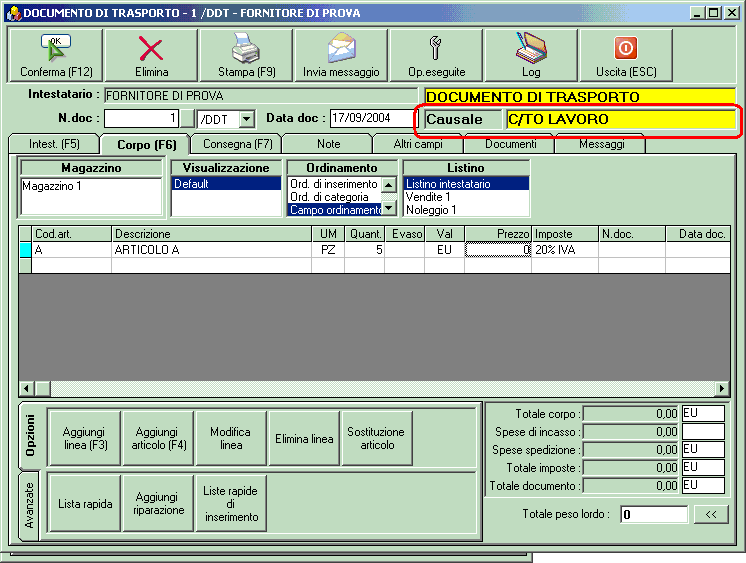Open print with Stampa (F9) icon
Viewport: 746px width, 563px height.
246,48
